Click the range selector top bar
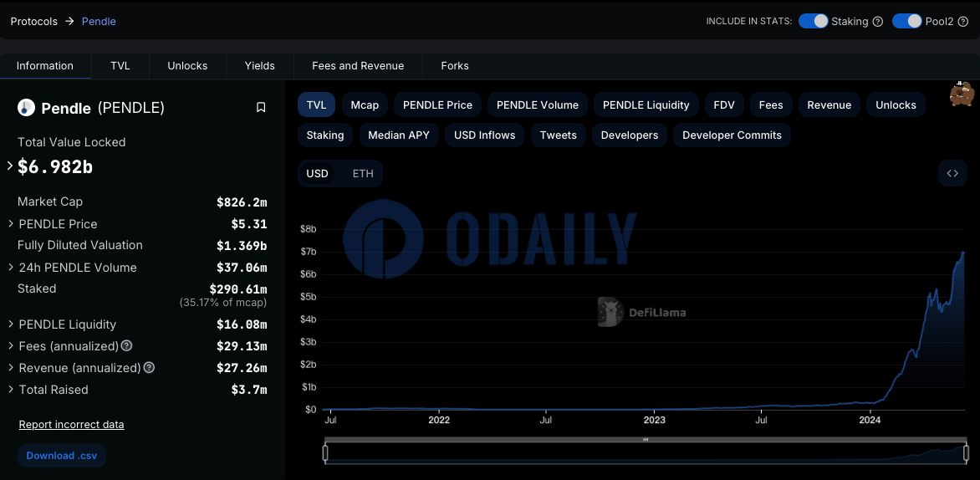The width and height of the screenshot is (980, 480). (x=646, y=439)
